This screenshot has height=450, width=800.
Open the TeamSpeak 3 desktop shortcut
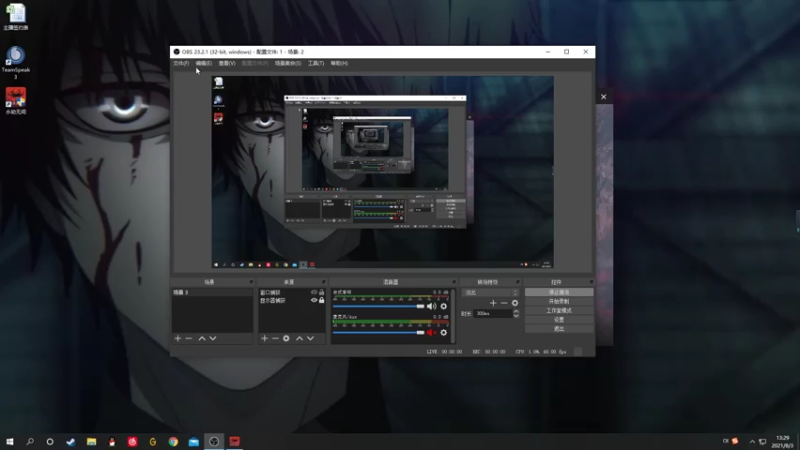pos(16,62)
